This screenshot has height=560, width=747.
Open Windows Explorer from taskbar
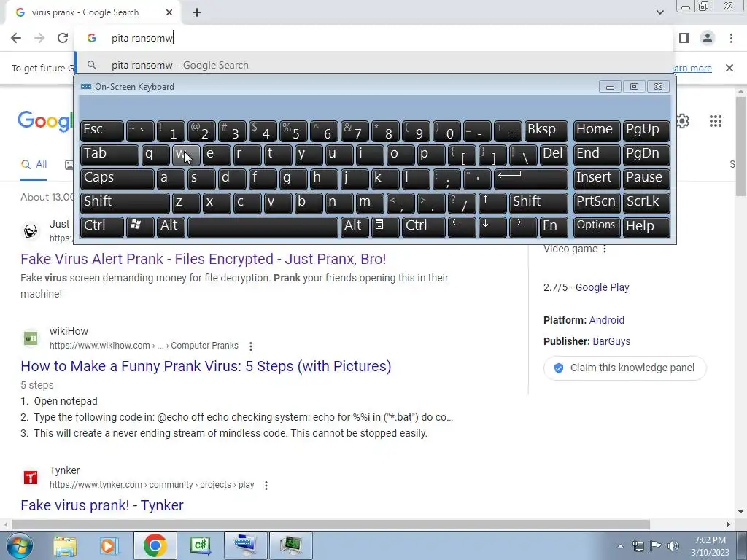65,545
